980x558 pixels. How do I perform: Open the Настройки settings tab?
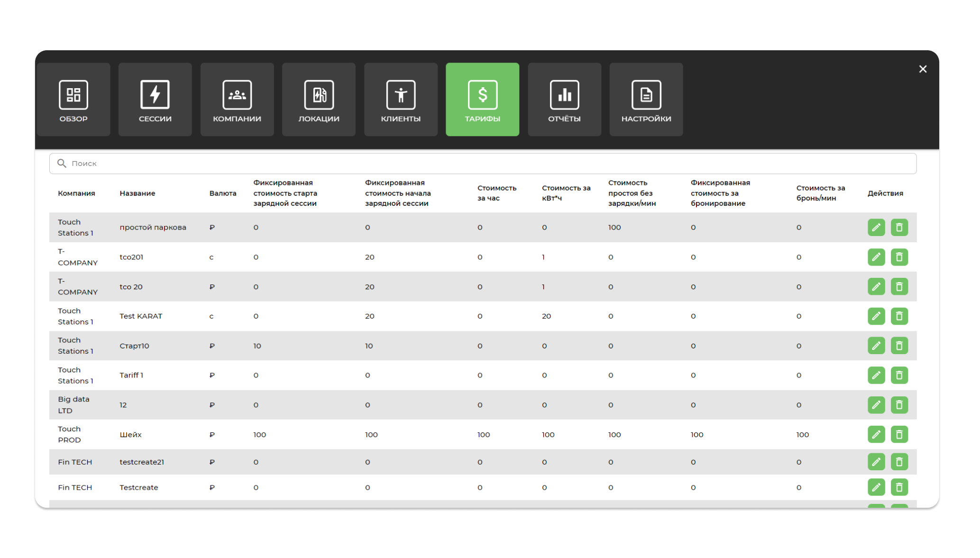pos(646,100)
